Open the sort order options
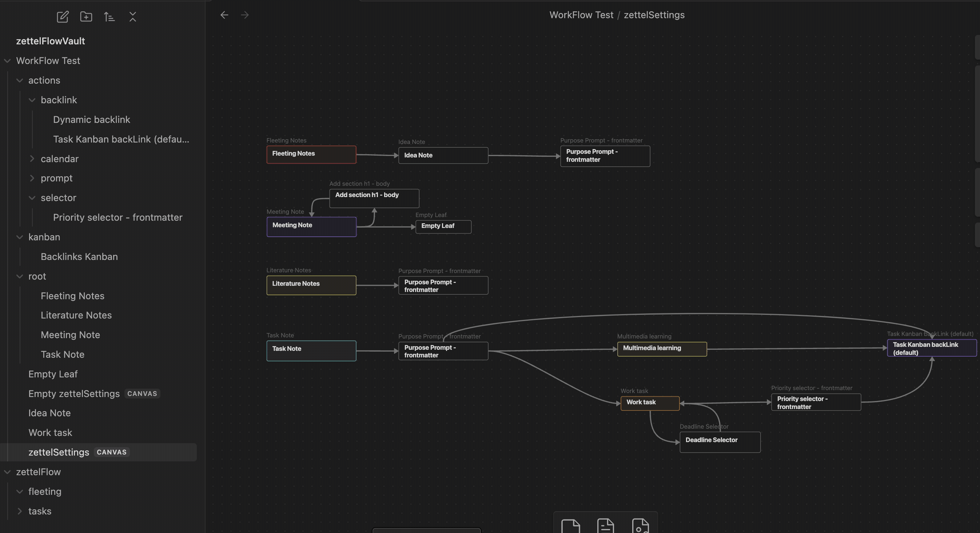 [x=109, y=17]
